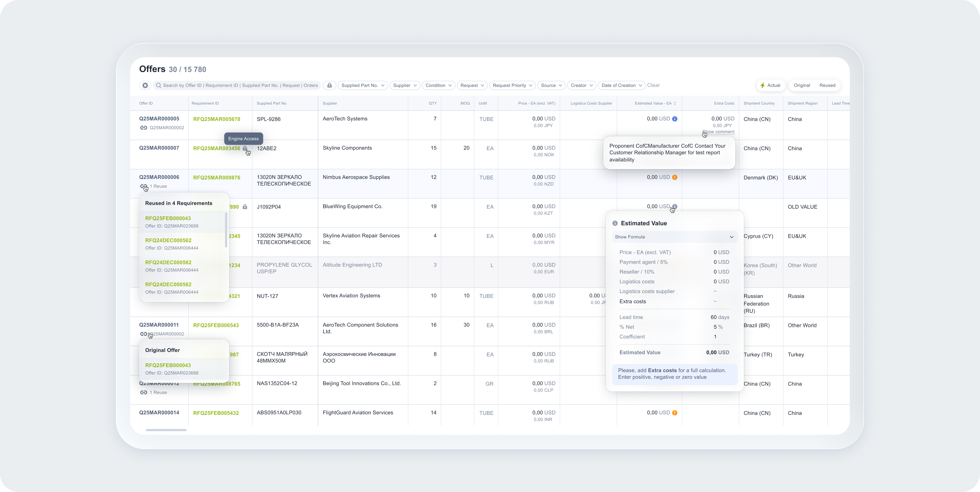
Task: Click the horizontal table scrollbar
Action: click(166, 430)
